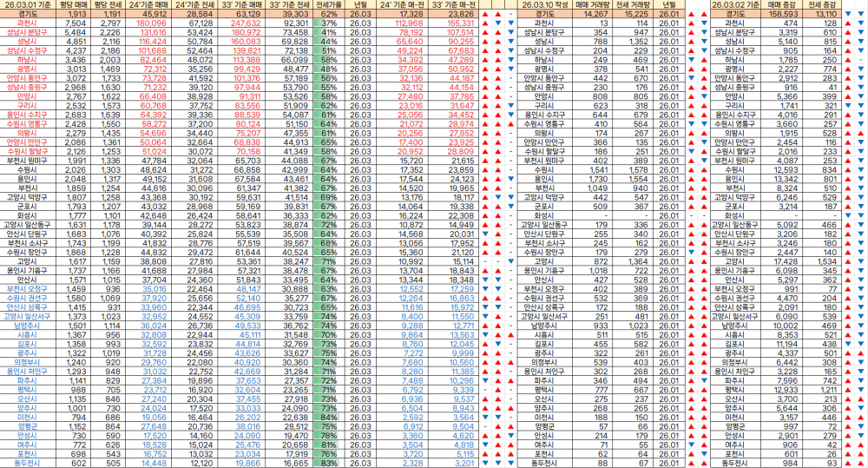Select the '전세 거래량' column header
Screen dimensions: 868x468
[x=632, y=4]
